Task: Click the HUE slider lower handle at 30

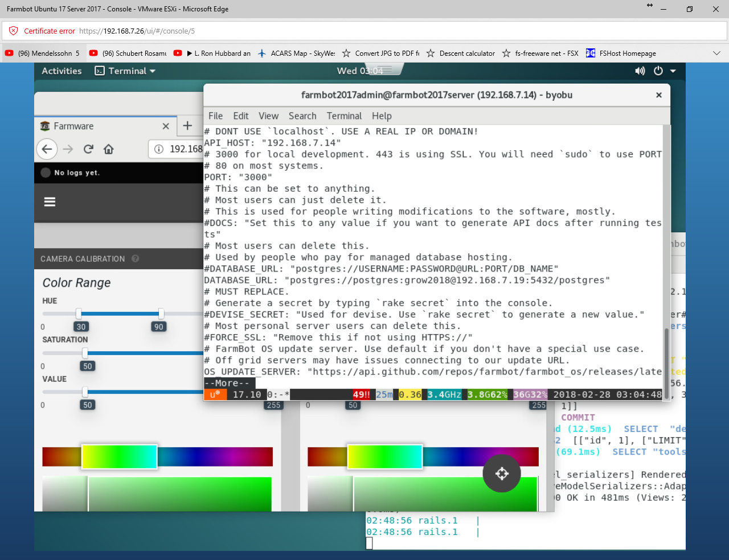Action: tap(79, 314)
